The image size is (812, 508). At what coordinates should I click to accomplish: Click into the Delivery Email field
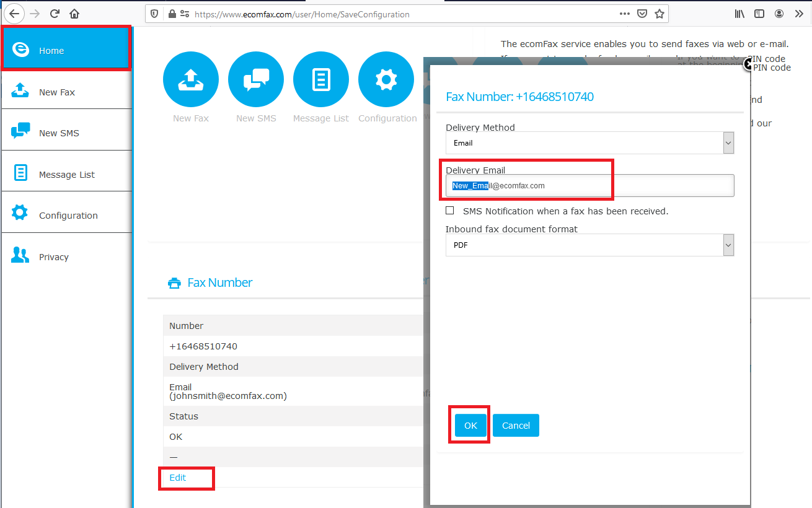click(589, 186)
